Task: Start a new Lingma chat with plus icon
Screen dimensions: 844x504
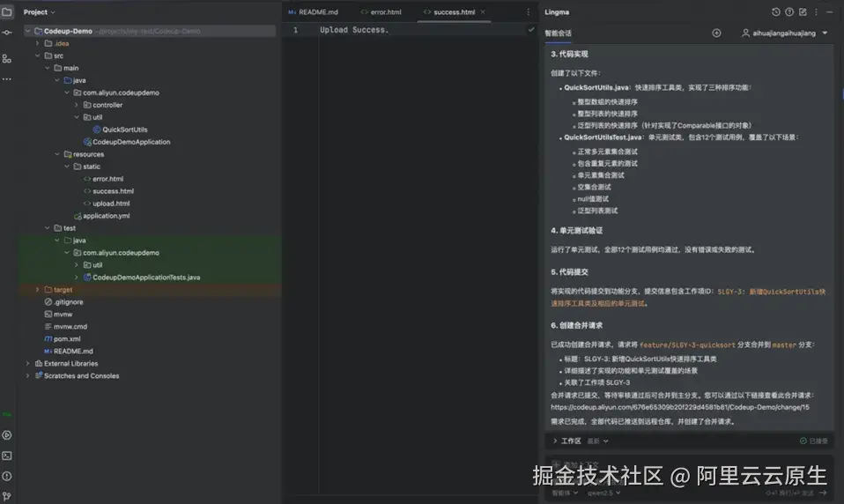Action: (716, 33)
